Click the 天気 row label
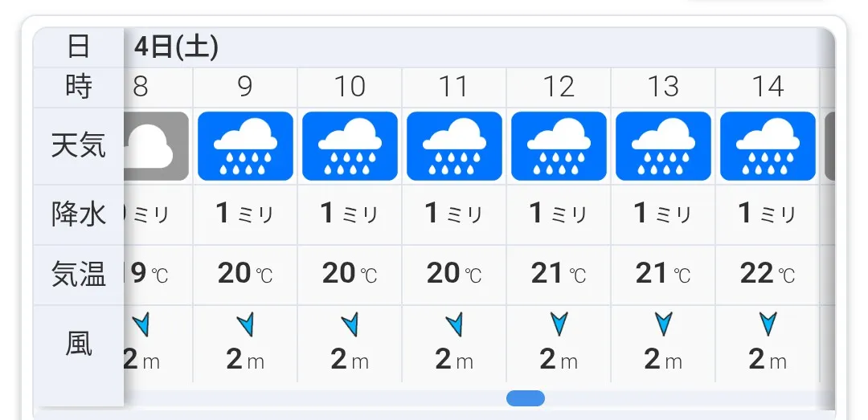Screen dimensions: 868x420 [x=78, y=146]
